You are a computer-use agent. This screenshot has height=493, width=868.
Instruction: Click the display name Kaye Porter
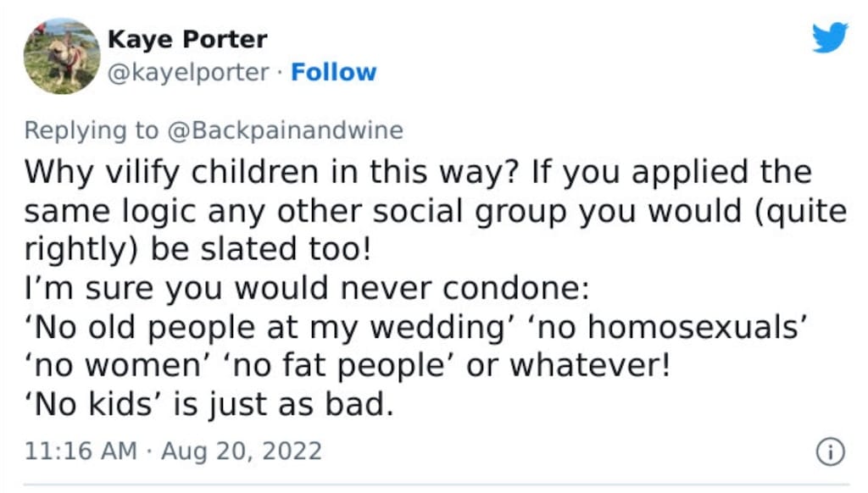pos(187,39)
